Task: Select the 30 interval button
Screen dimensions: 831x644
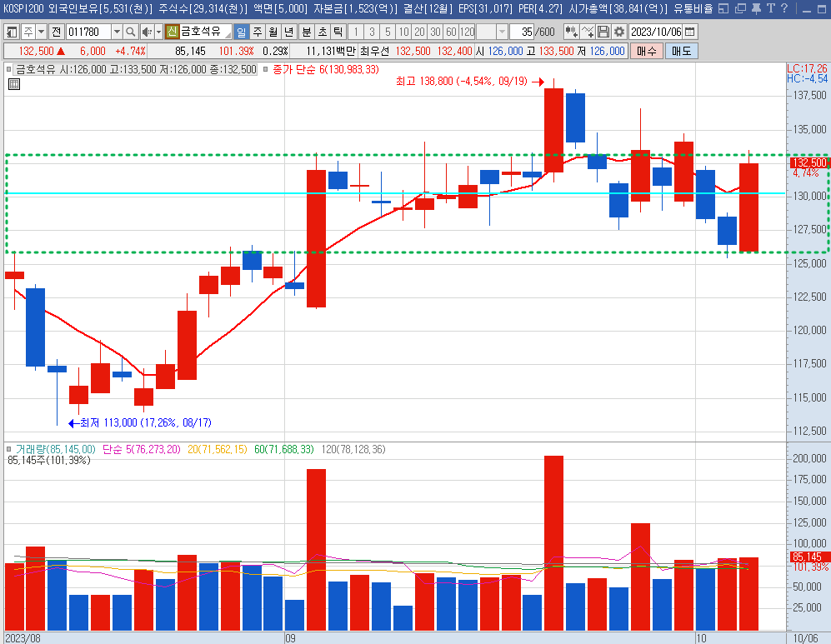Action: click(436, 32)
